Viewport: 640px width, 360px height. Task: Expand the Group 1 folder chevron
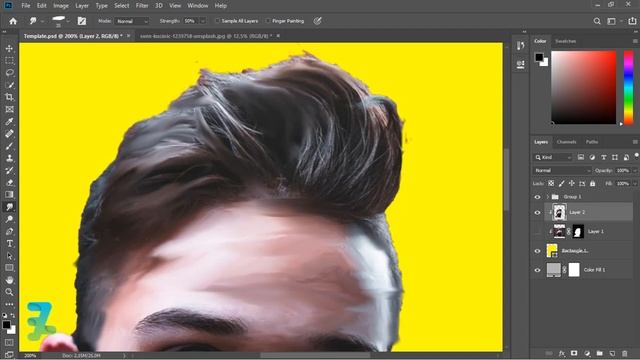[x=547, y=197]
